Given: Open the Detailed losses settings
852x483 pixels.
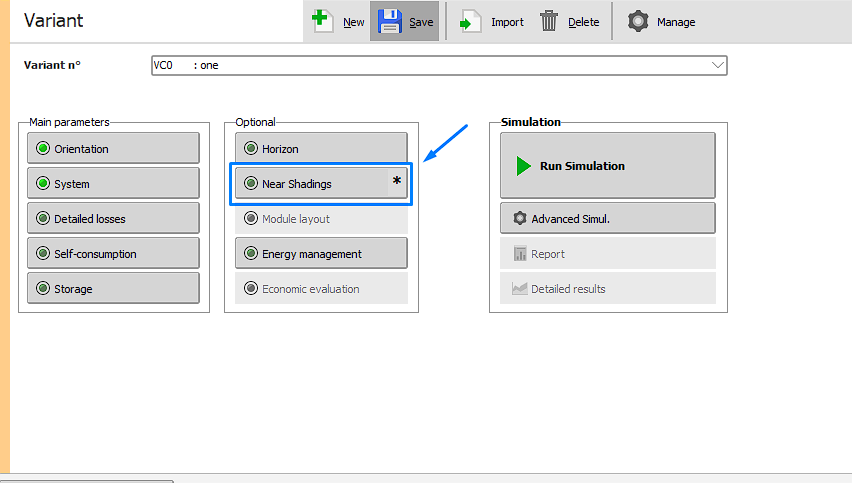Looking at the screenshot, I should pyautogui.click(x=113, y=219).
